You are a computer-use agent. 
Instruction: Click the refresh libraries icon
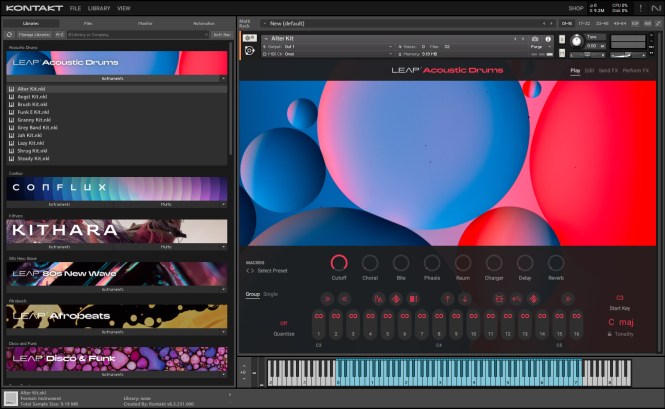[10, 34]
